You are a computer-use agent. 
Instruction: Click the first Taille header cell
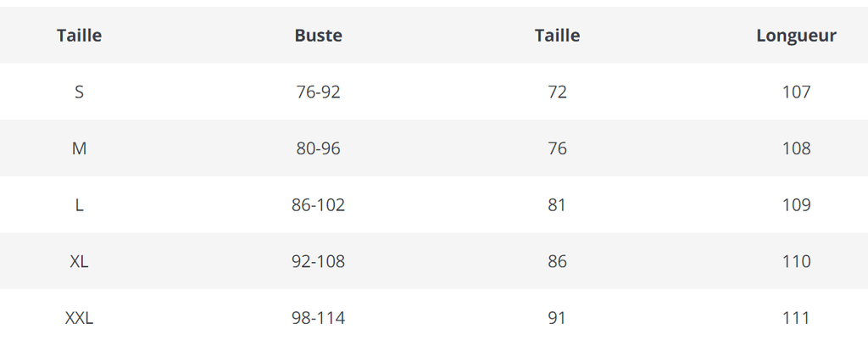79,36
